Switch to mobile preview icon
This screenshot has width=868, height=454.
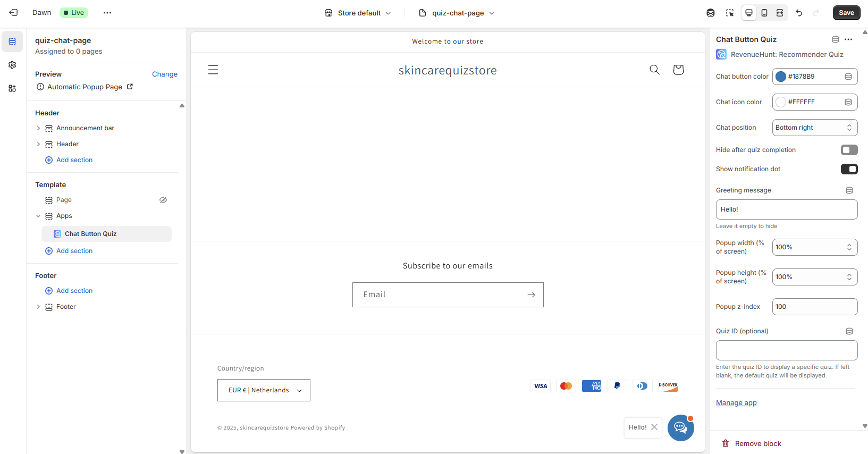tap(764, 13)
